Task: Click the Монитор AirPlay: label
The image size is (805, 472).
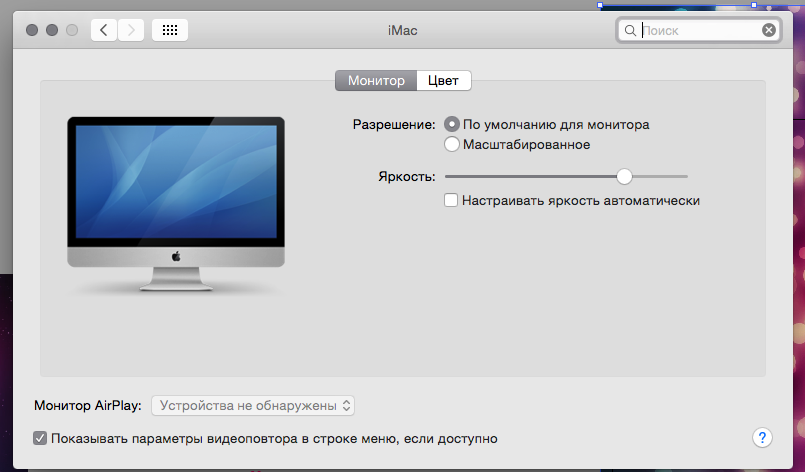Action: [x=88, y=406]
